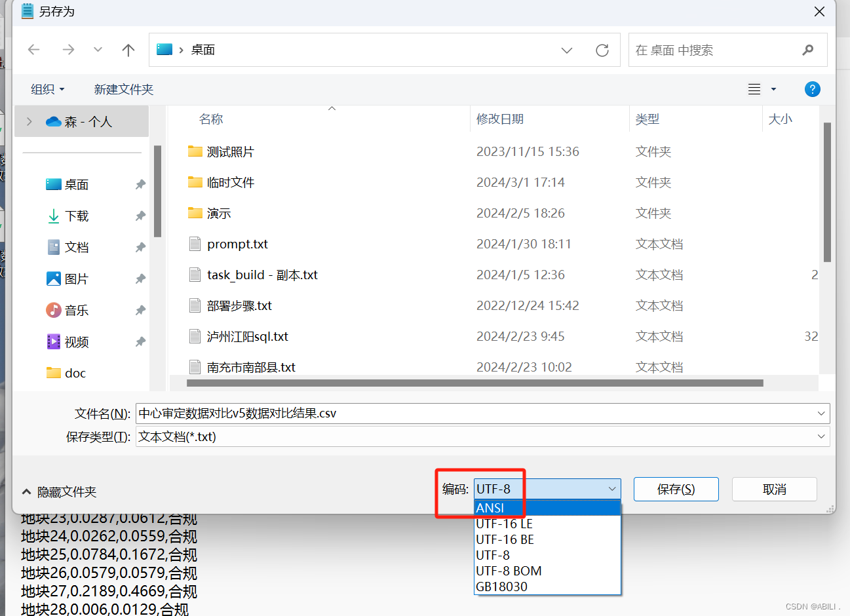Viewport: 850px width, 616px height.
Task: Collapse folders with 隐藏文件夹
Action: (59, 491)
